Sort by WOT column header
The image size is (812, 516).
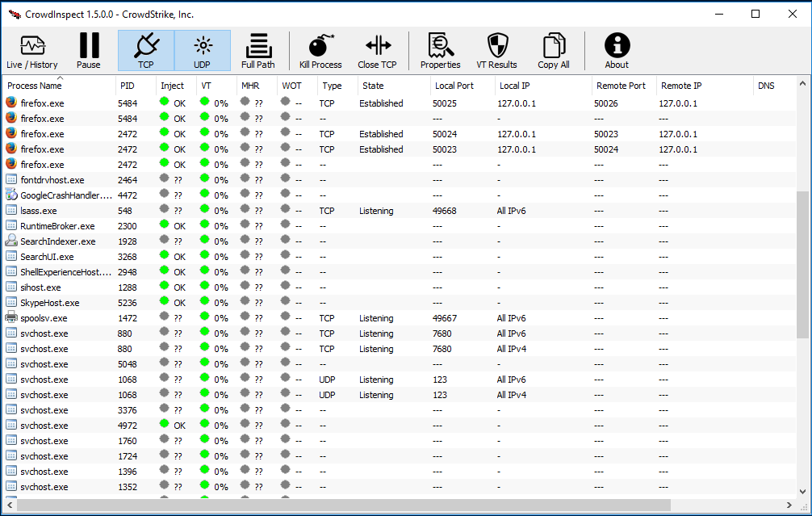tap(297, 86)
